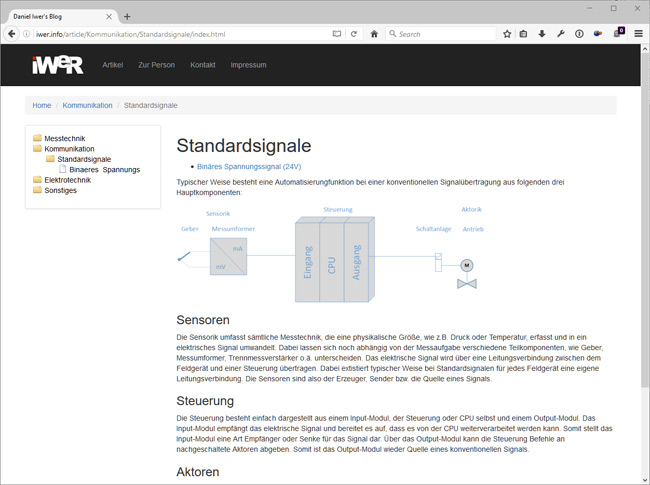Click the Aktoren section heading
Screen dimensions: 650x485
[198, 472]
